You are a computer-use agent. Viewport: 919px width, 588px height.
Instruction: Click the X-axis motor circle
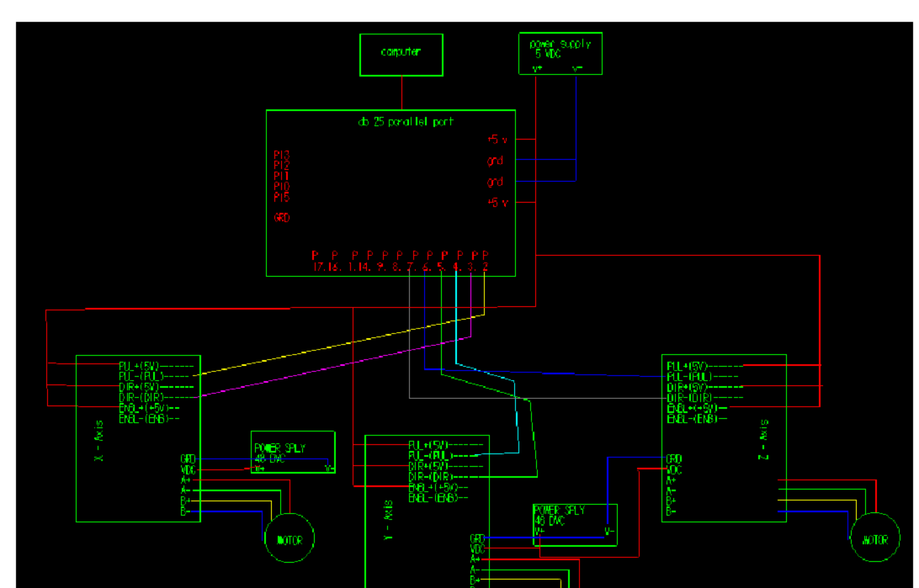(x=289, y=538)
